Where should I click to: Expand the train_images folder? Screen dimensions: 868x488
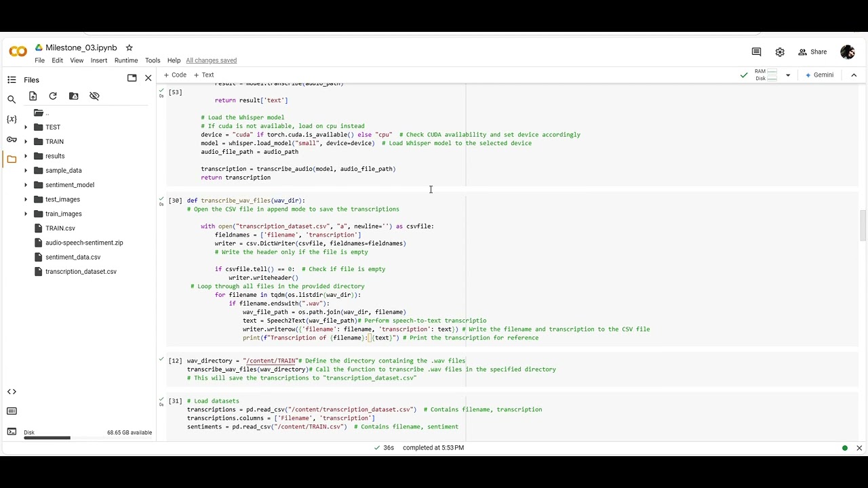pyautogui.click(x=26, y=214)
